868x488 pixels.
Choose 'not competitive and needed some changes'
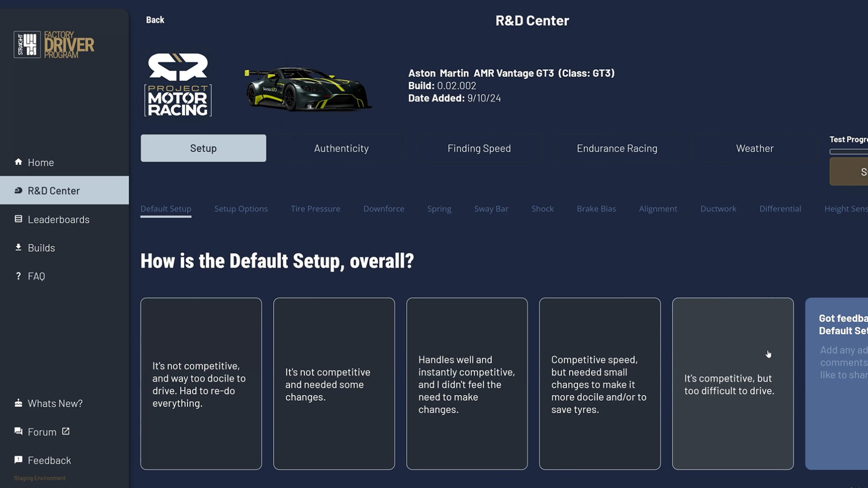[x=334, y=384]
